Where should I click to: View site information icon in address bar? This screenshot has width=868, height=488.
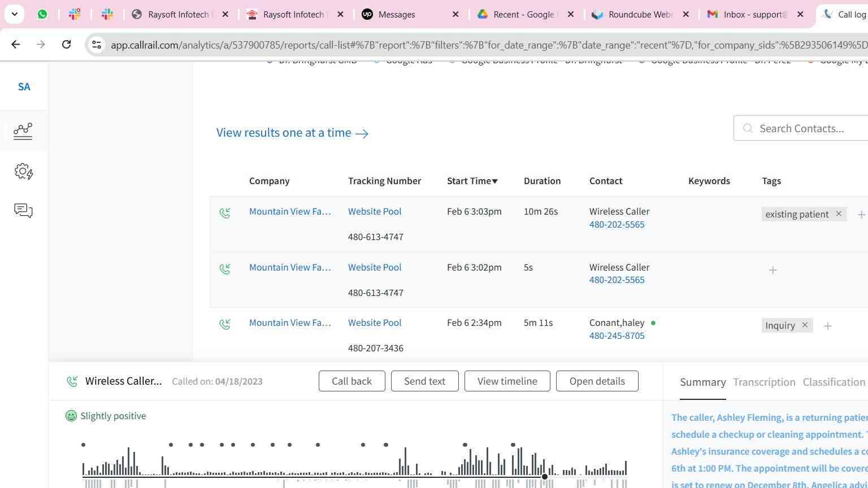pos(97,45)
